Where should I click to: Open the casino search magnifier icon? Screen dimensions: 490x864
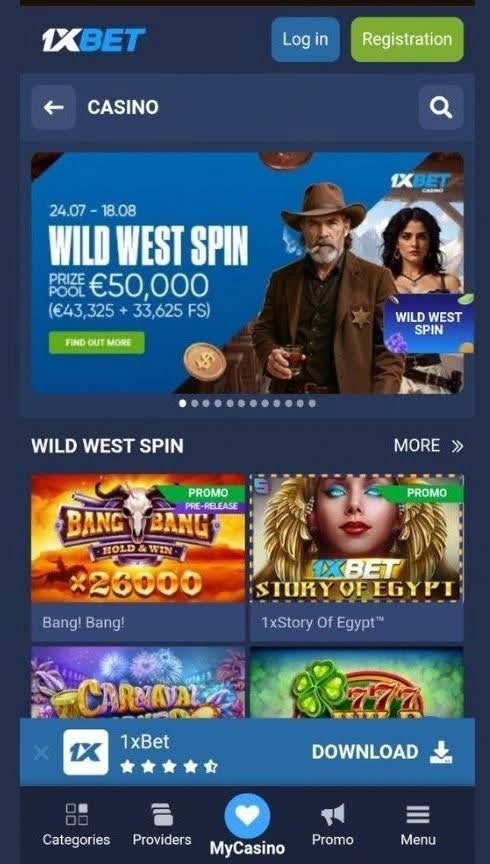click(x=441, y=107)
